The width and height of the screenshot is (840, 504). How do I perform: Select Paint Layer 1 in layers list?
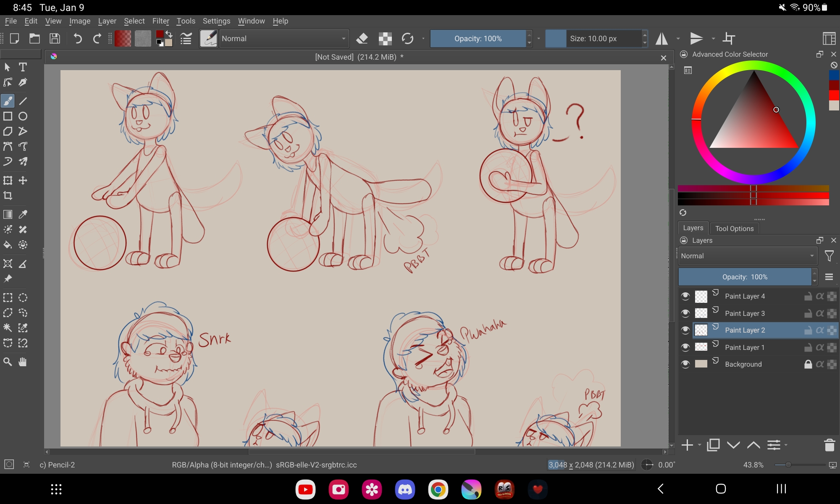[745, 347]
